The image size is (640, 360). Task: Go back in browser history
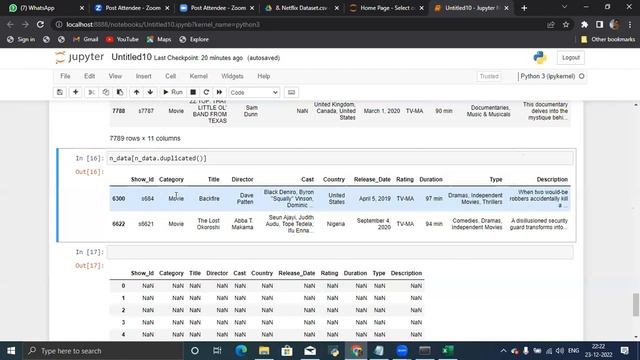(x=10, y=24)
